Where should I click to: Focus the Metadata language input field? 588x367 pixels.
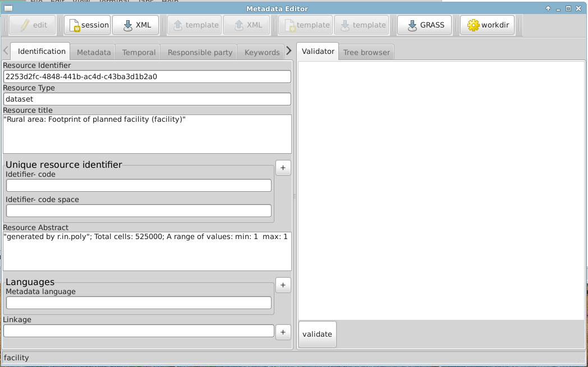(139, 303)
